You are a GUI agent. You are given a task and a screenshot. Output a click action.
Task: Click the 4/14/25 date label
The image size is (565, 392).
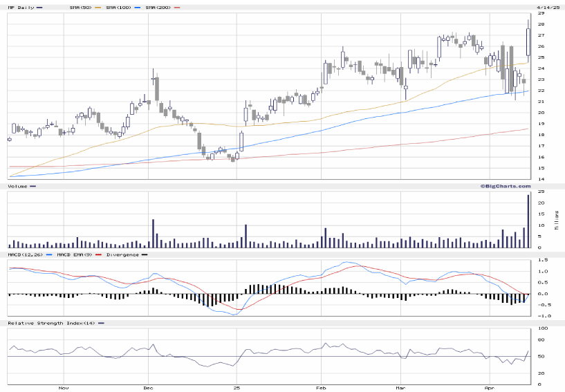click(548, 7)
